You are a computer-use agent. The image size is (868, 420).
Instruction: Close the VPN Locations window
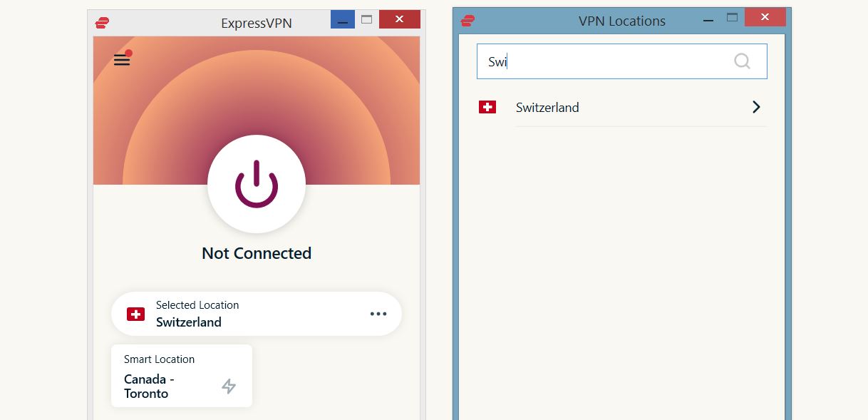click(764, 17)
